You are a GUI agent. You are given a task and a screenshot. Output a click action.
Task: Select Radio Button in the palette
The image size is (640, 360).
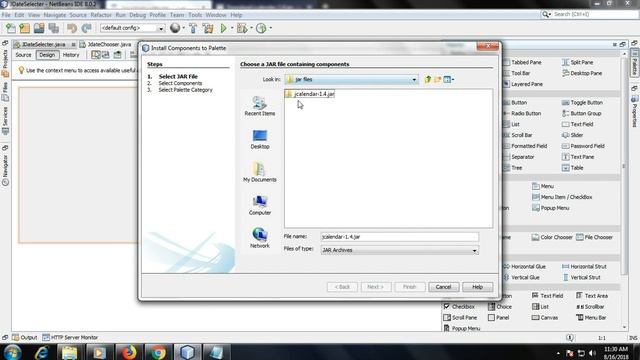[x=522, y=113]
